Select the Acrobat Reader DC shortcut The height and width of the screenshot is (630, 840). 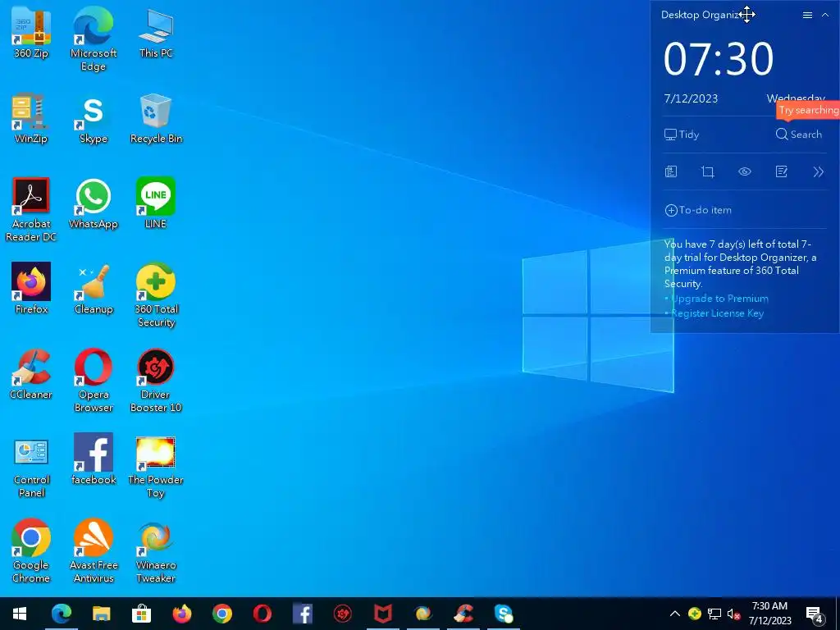(31, 209)
